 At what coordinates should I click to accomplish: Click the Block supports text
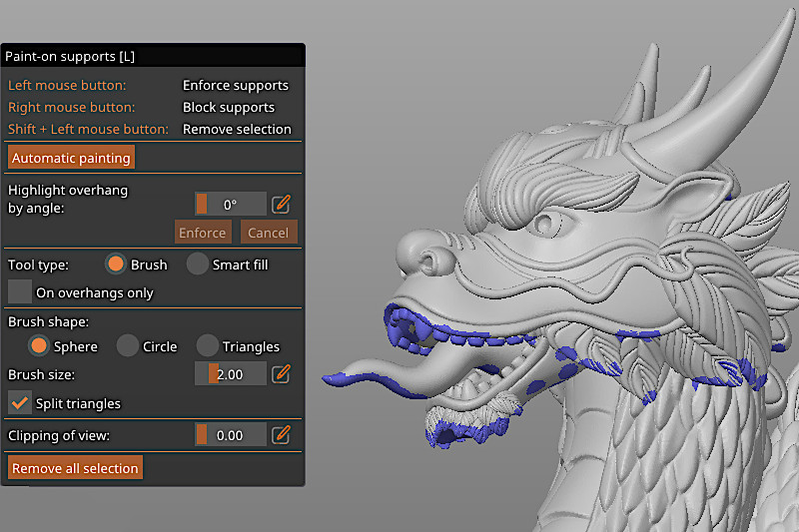229,107
